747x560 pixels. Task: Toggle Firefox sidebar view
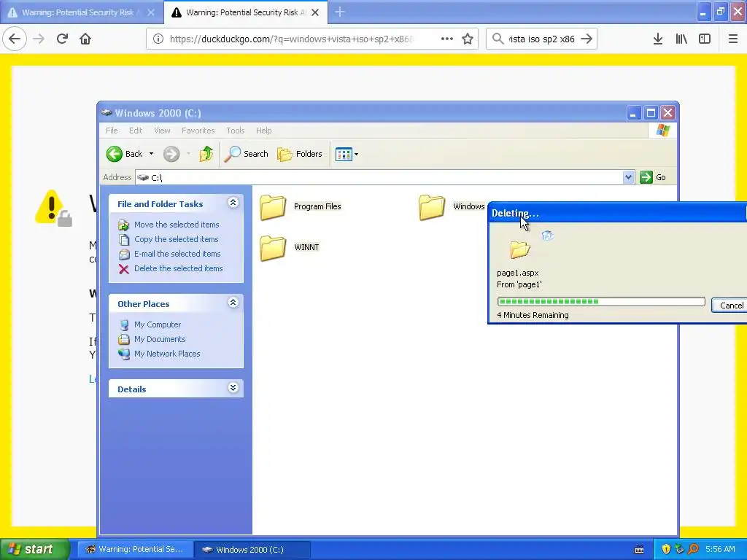(x=705, y=39)
